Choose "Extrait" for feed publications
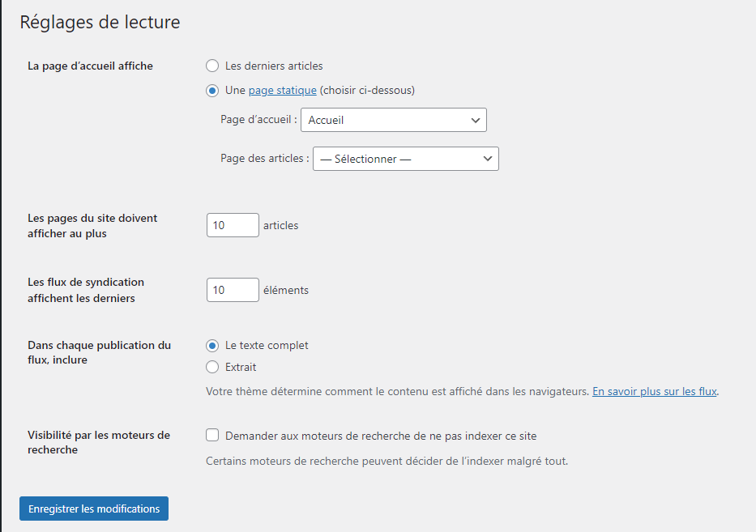The width and height of the screenshot is (756, 532). point(211,366)
